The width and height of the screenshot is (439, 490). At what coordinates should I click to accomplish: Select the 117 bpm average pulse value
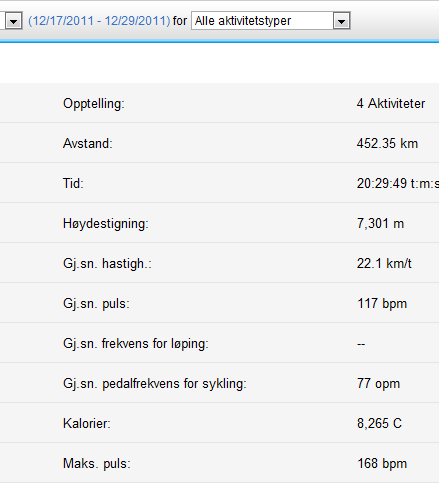[382, 304]
